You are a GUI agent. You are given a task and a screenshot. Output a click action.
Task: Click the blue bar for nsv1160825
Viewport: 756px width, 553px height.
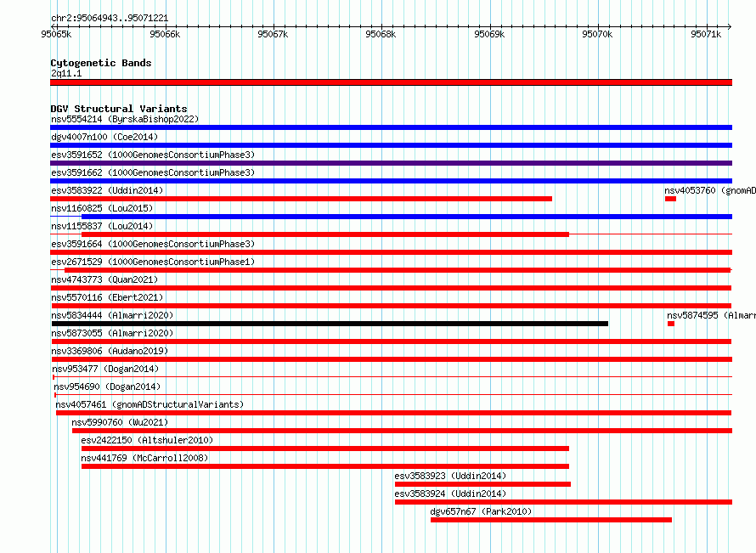click(407, 217)
